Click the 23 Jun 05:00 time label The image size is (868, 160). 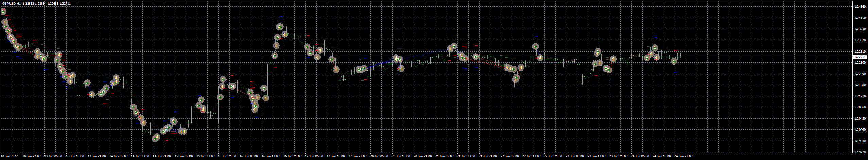click(x=575, y=157)
